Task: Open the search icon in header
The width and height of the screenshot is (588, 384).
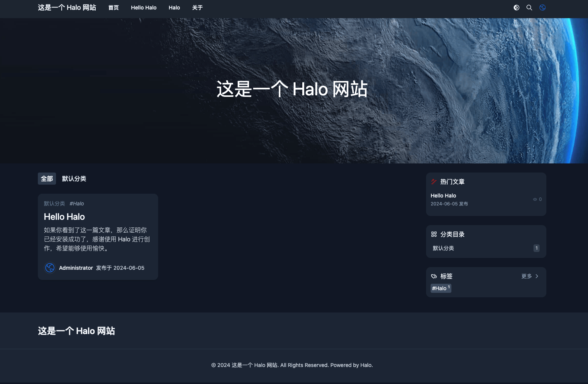Action: coord(529,8)
